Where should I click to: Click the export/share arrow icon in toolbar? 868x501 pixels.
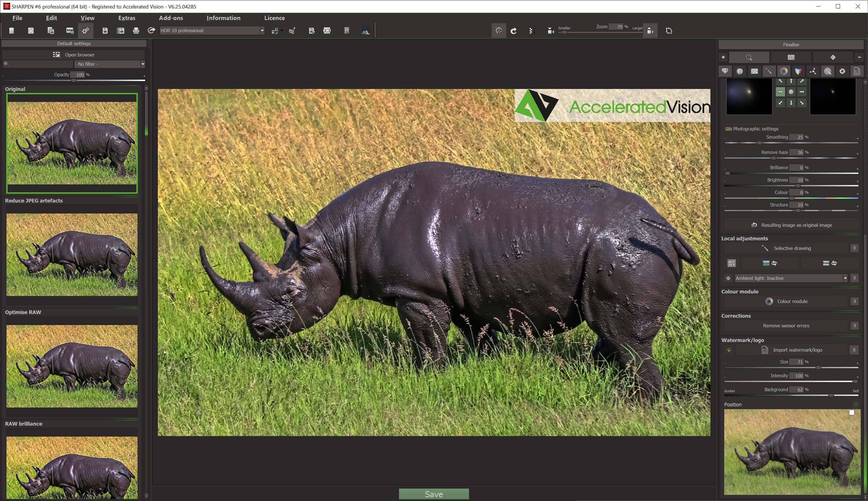[x=151, y=30]
